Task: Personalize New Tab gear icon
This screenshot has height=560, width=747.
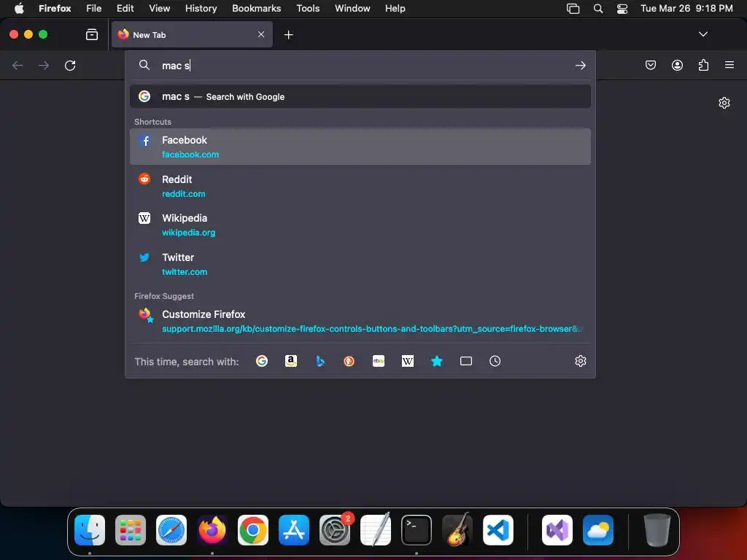Action: (724, 103)
